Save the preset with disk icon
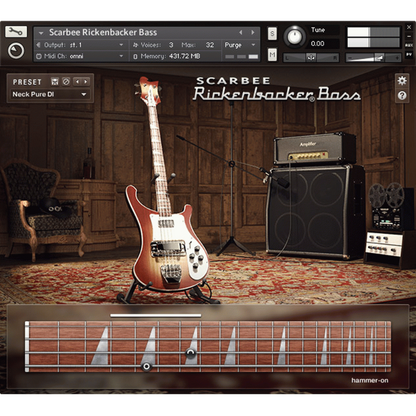The image size is (416, 416). [55, 82]
